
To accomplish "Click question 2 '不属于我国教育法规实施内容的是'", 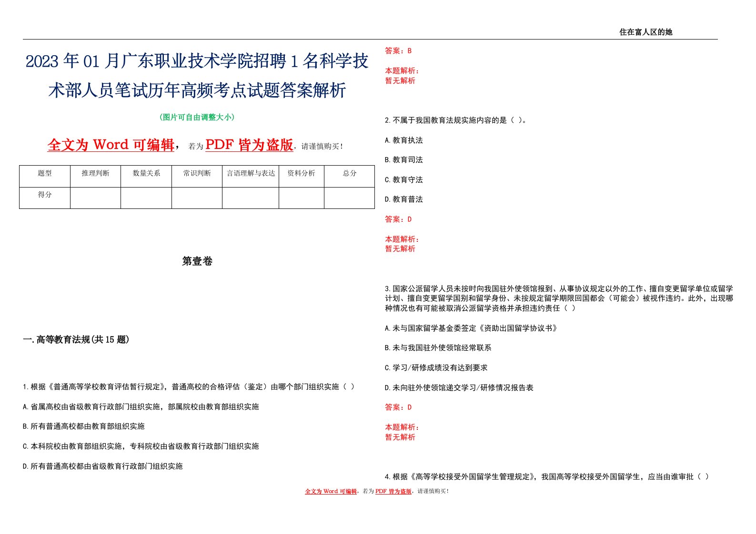I will point(456,120).
